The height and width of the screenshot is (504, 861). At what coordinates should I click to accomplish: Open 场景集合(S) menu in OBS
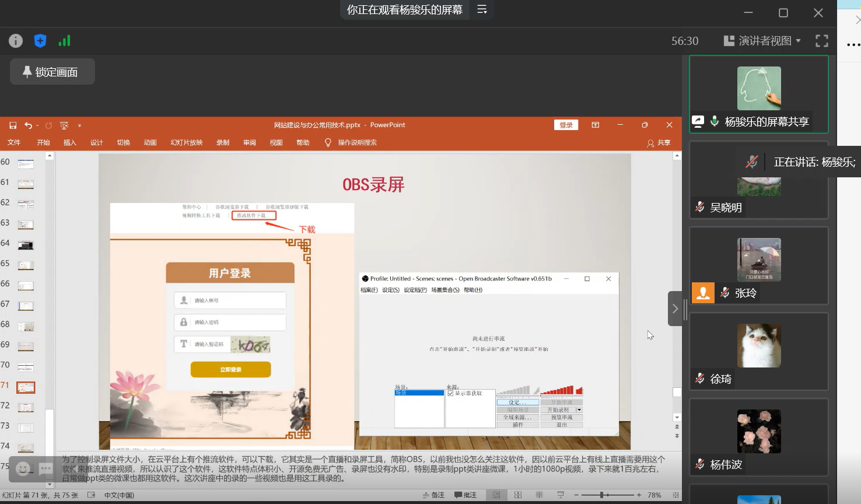(446, 290)
